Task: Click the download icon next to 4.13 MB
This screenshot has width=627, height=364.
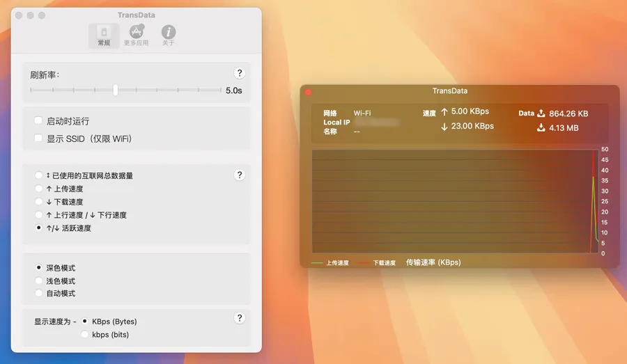Action: pyautogui.click(x=541, y=128)
